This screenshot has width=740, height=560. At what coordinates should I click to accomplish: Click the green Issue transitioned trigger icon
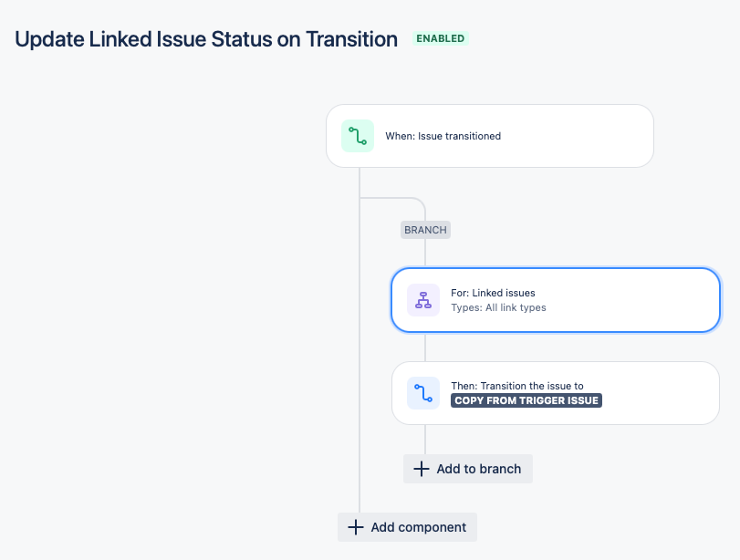[x=358, y=136]
